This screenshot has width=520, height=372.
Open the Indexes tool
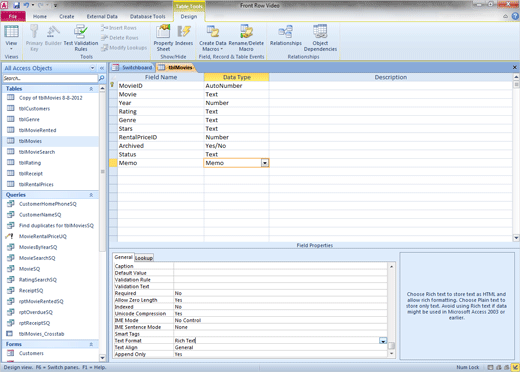(184, 35)
